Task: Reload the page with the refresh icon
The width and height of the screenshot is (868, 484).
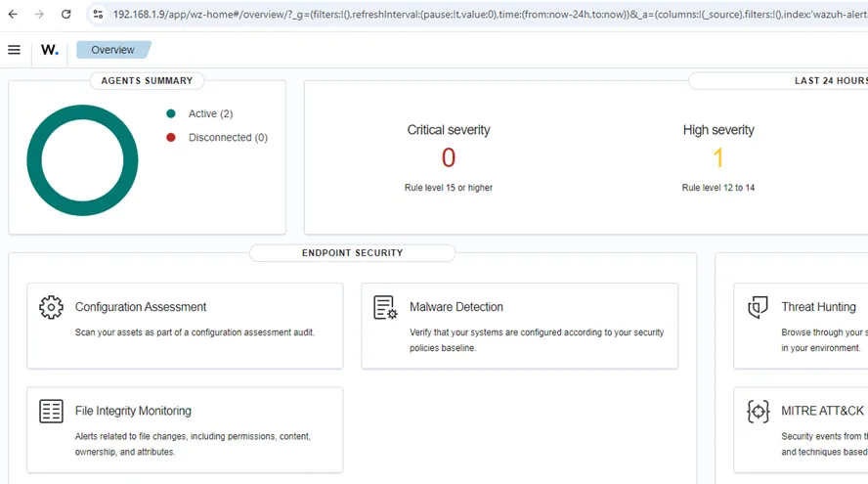Action: tap(65, 14)
